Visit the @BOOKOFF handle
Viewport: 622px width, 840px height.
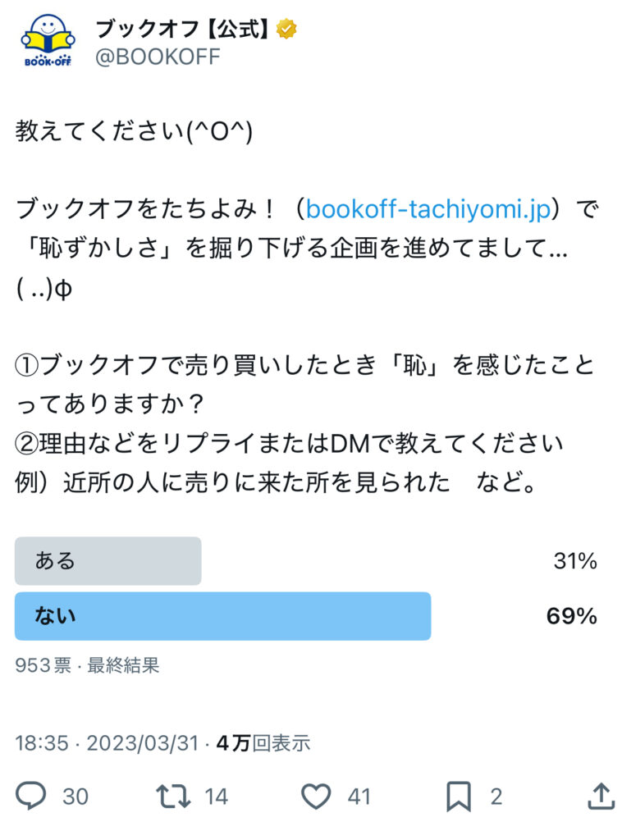[x=158, y=57]
